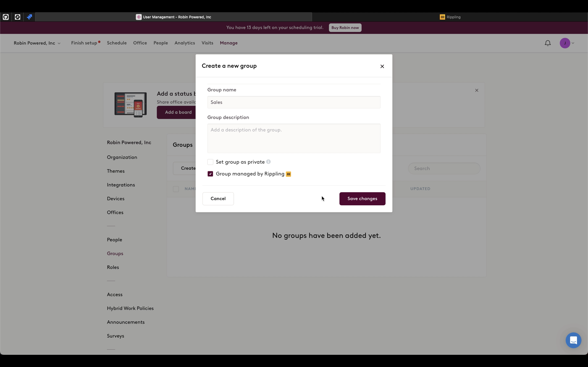Uncheck Group managed by Rippling

[x=210, y=174]
